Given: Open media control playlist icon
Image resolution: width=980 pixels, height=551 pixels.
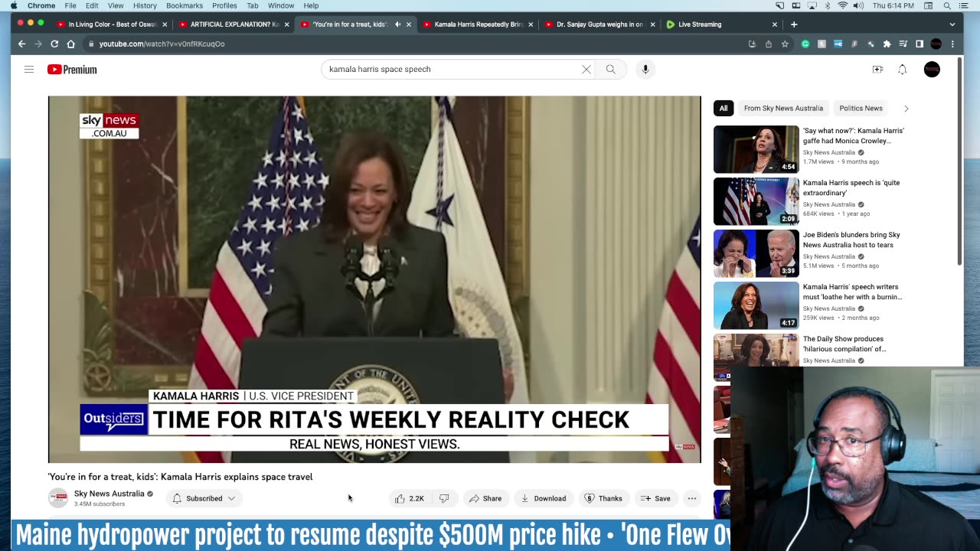Looking at the screenshot, I should (903, 44).
